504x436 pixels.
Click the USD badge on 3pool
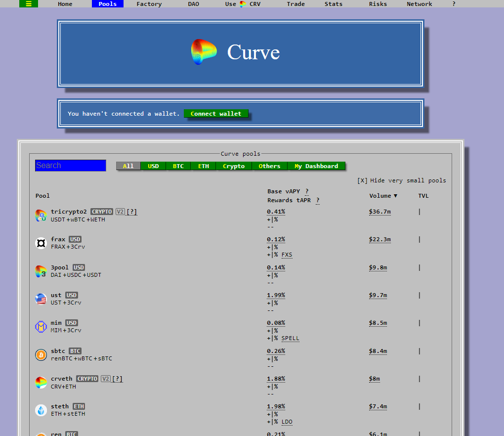(x=79, y=267)
